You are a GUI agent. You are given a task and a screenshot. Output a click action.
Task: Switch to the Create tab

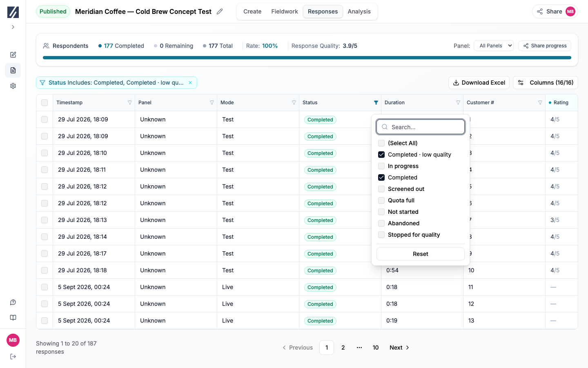coord(252,11)
